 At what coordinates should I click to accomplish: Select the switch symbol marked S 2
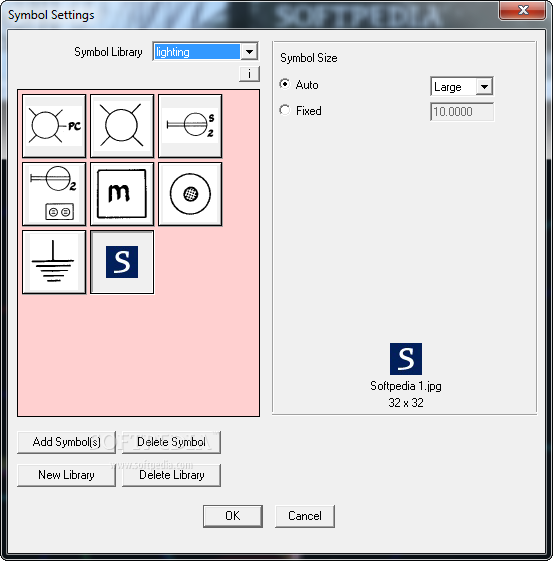[190, 126]
